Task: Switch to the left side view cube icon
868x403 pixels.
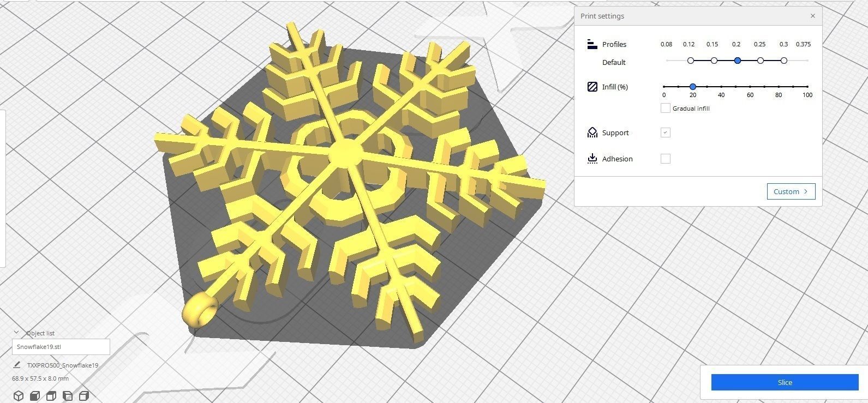Action: pos(68,395)
